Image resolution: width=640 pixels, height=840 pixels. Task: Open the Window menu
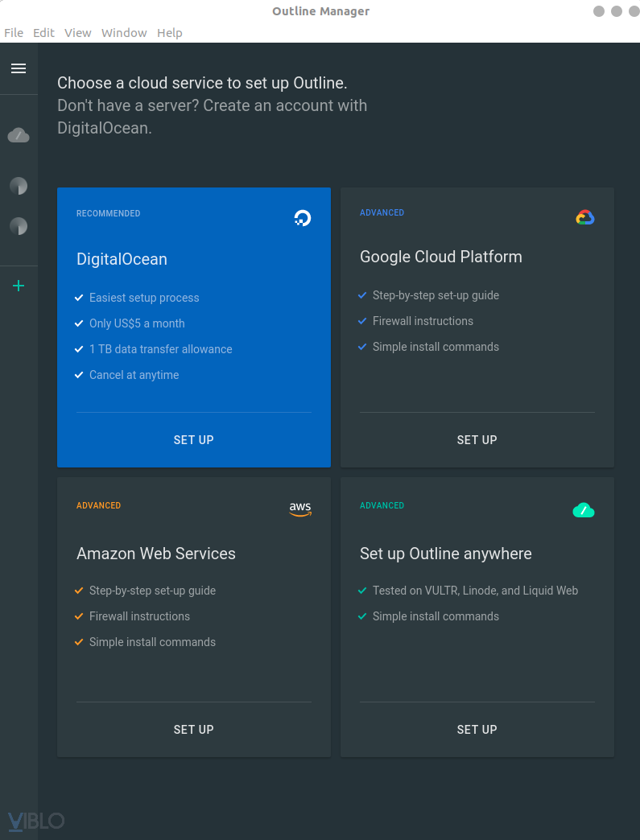point(124,33)
